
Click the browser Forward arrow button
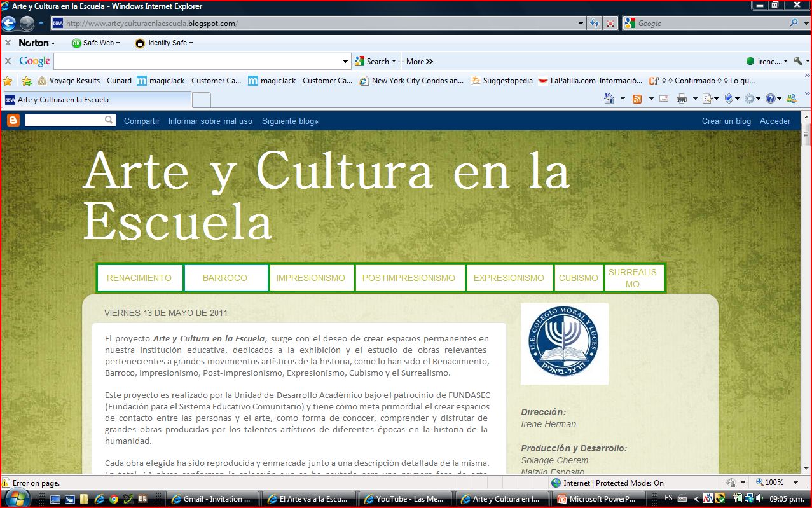tap(27, 24)
